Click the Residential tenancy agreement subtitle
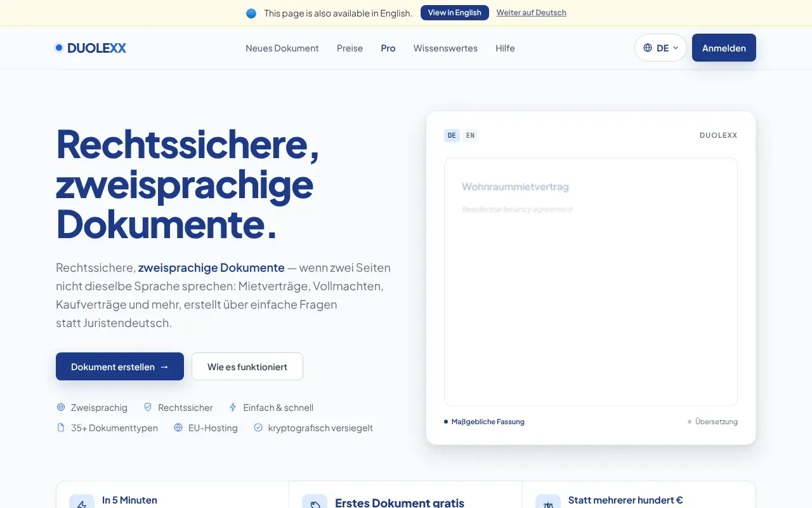Viewport: 812px width, 508px height. coord(517,209)
